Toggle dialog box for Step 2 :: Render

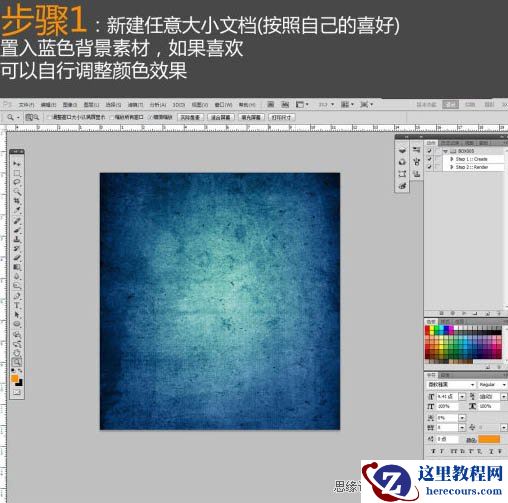(437, 167)
